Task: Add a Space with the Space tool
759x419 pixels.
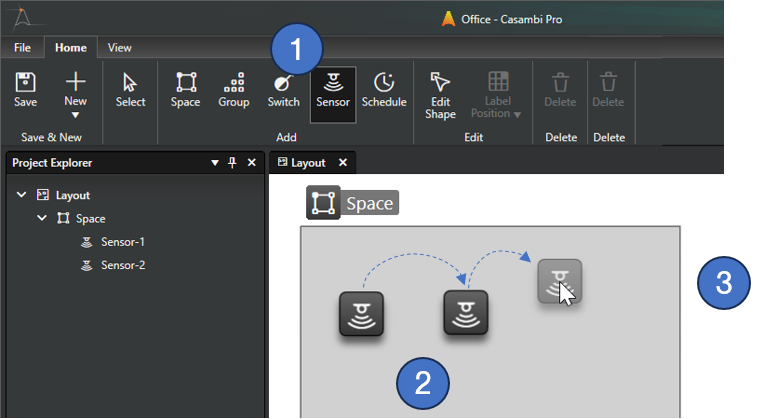Action: 185,90
